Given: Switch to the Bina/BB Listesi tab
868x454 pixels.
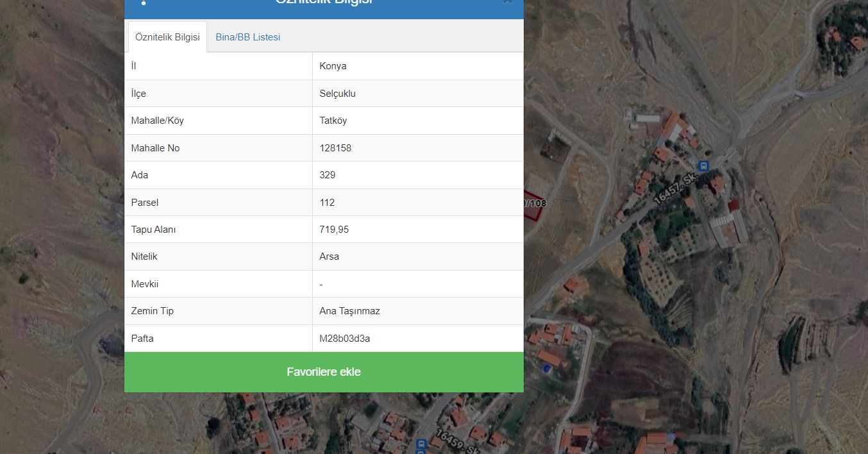Looking at the screenshot, I should [x=247, y=37].
